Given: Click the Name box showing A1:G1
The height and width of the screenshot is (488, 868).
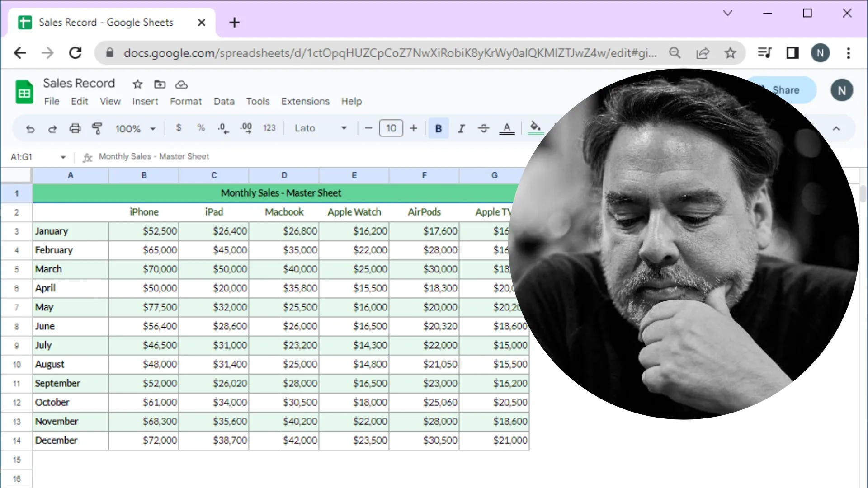Looking at the screenshot, I should click(22, 157).
